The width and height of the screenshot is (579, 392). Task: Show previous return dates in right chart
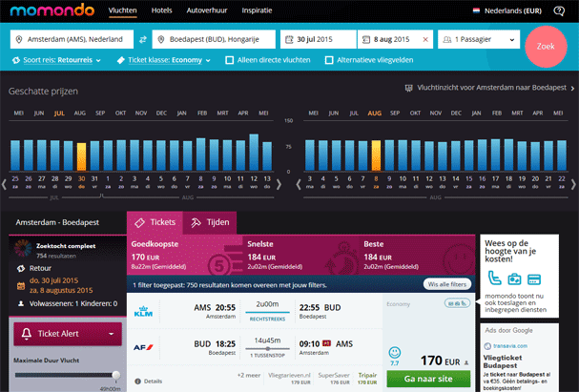point(299,184)
